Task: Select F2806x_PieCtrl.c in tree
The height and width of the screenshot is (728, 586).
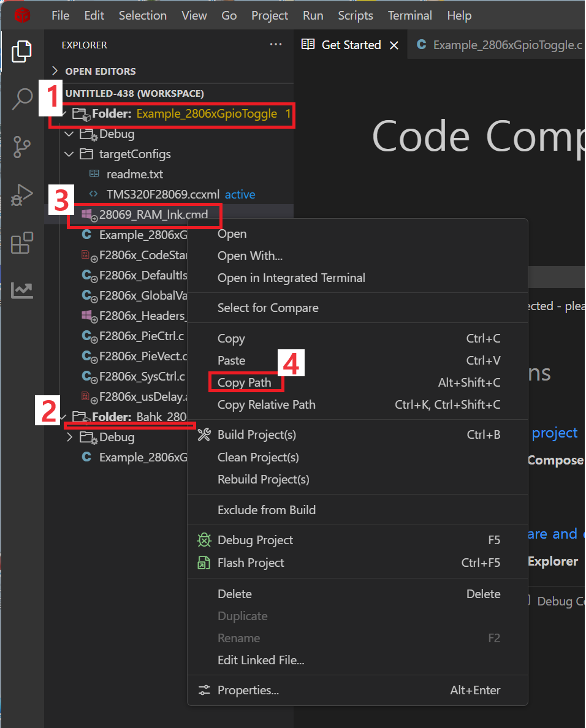Action: pyautogui.click(x=142, y=336)
